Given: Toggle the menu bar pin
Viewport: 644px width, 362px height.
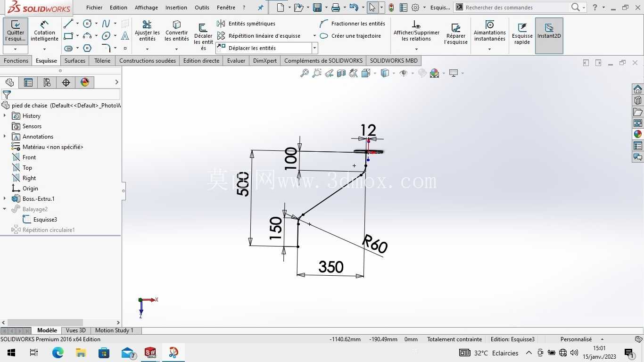Looking at the screenshot, I should (261, 8).
